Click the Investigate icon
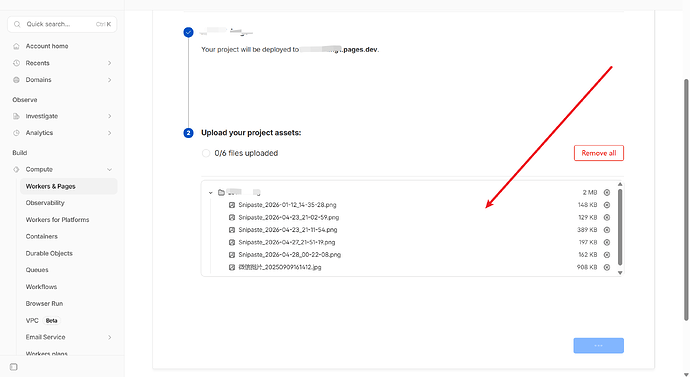The image size is (690, 377). [16, 116]
